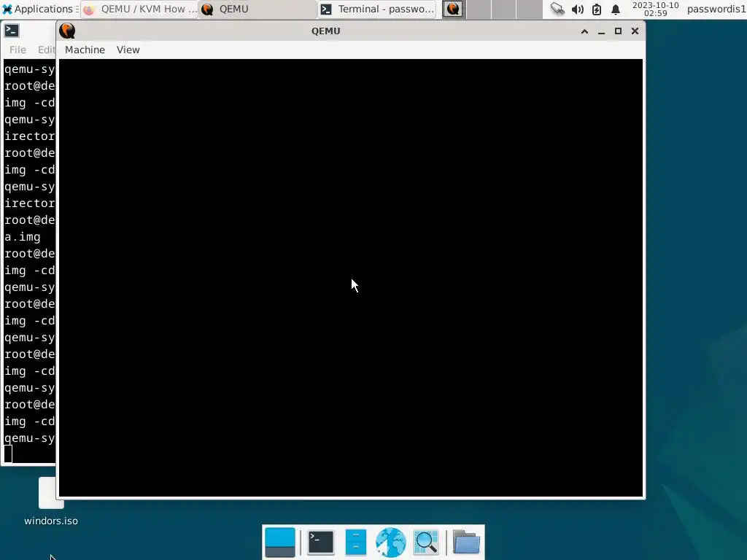The image size is (747, 560).
Task: Launch the Terminal emulator from the dock
Action: tap(321, 542)
